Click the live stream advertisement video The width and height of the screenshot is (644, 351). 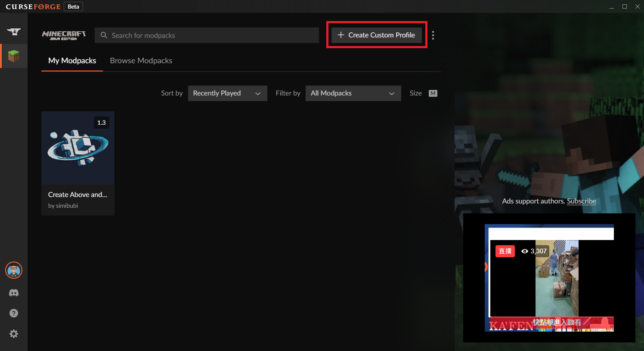549,278
